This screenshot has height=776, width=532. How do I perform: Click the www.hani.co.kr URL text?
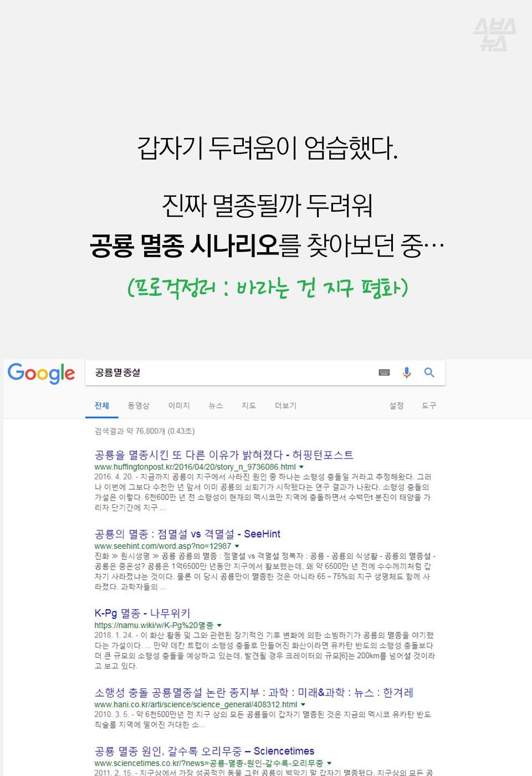[196, 705]
